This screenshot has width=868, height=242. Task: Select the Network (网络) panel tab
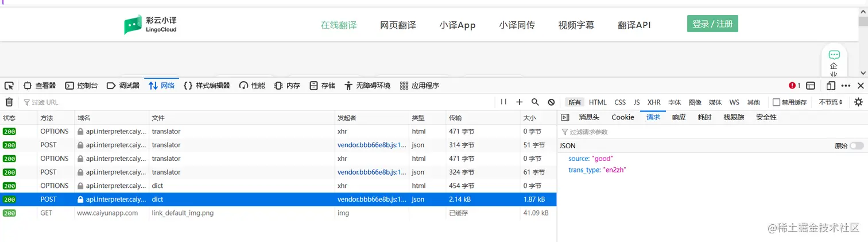pos(162,86)
